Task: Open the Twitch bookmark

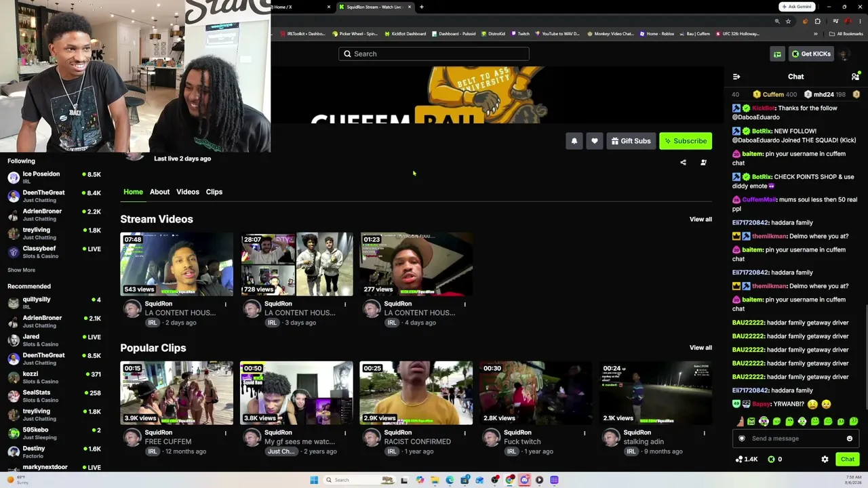Action: [520, 34]
